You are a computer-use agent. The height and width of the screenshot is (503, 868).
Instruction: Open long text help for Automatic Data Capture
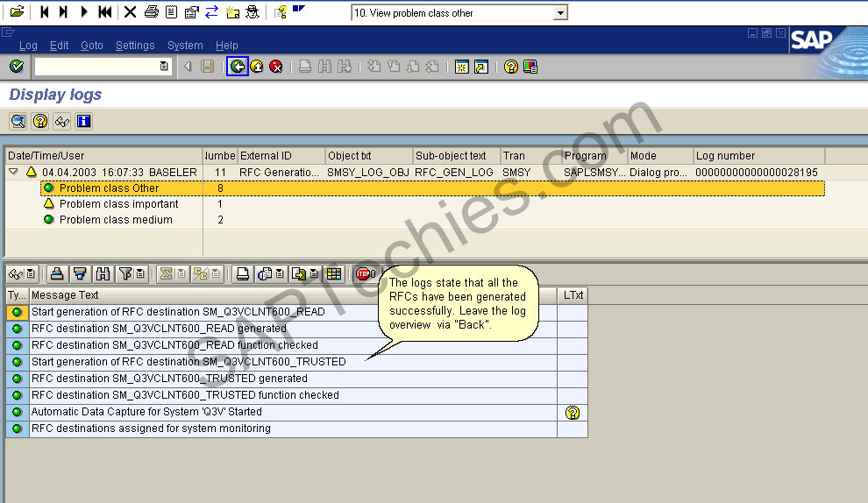573,412
